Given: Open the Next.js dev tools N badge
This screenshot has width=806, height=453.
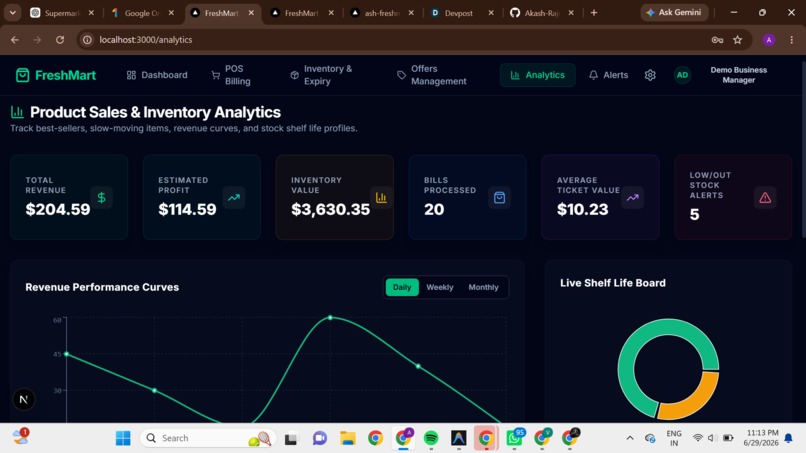Looking at the screenshot, I should [24, 400].
